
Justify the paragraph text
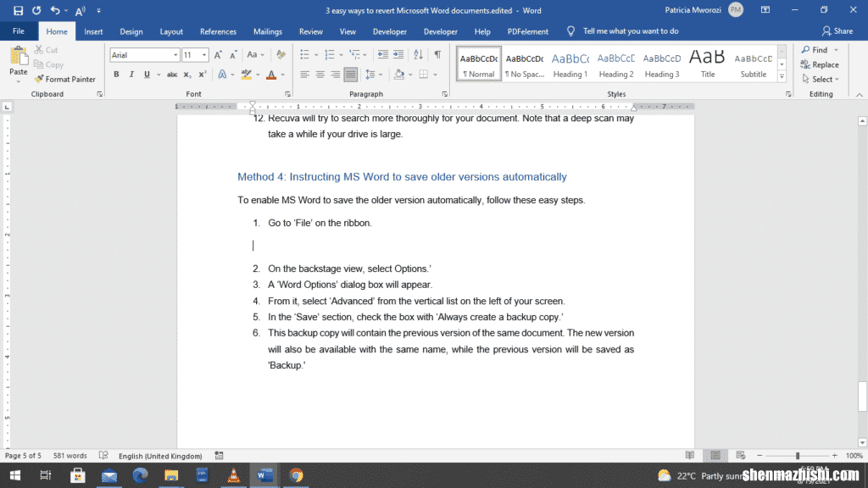coord(350,75)
